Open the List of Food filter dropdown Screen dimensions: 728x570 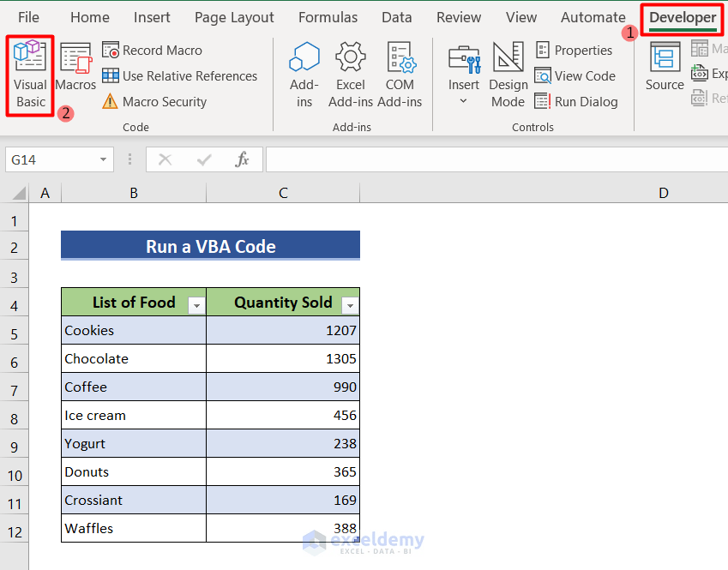[196, 303]
